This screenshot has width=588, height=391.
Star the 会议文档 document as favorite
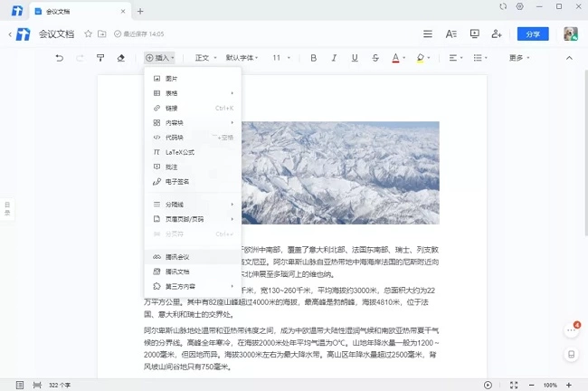point(88,34)
